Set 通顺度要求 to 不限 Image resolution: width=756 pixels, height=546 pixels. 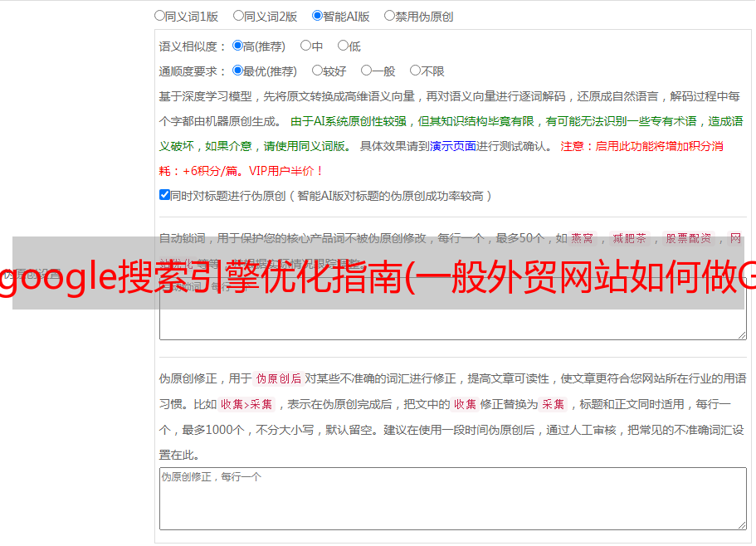coord(415,71)
